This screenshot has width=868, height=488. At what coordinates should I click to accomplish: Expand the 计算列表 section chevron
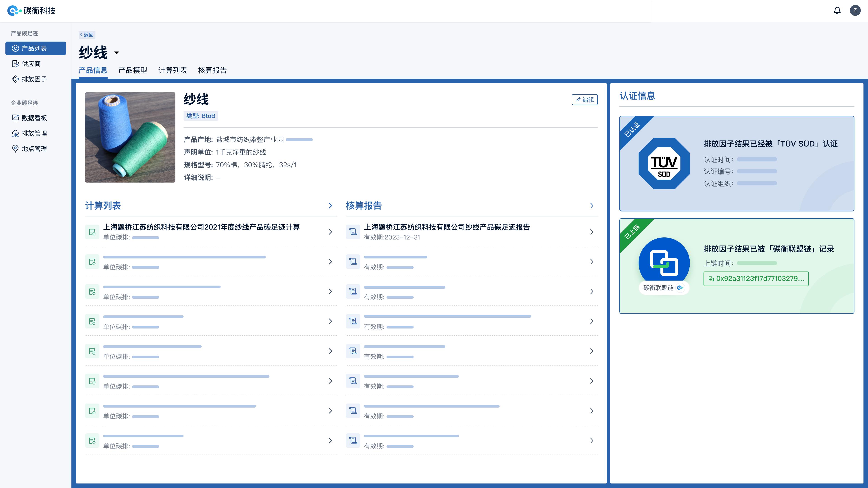pyautogui.click(x=330, y=205)
